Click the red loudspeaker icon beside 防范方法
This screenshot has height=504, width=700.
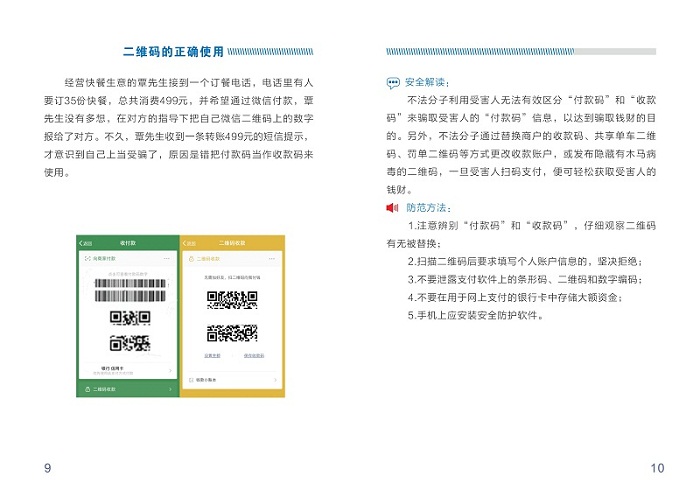pos(392,208)
